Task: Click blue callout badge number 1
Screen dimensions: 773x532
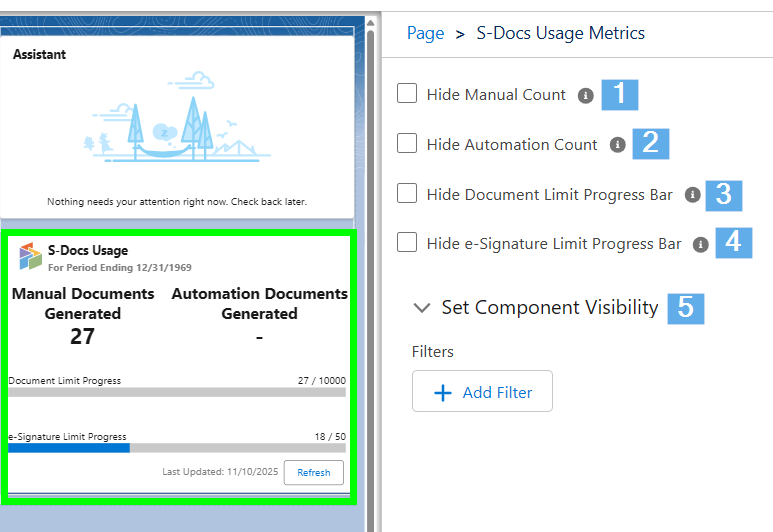Action: (619, 94)
